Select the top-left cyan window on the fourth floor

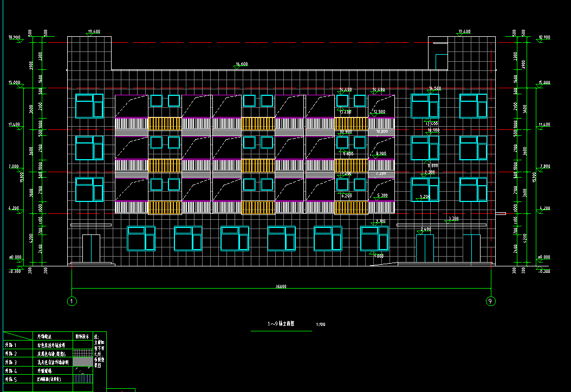(x=89, y=106)
